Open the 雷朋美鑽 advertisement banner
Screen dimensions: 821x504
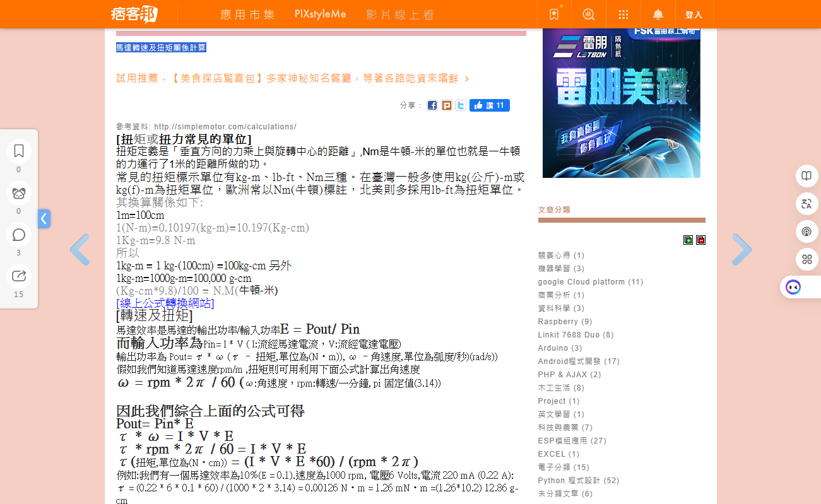pyautogui.click(x=622, y=103)
